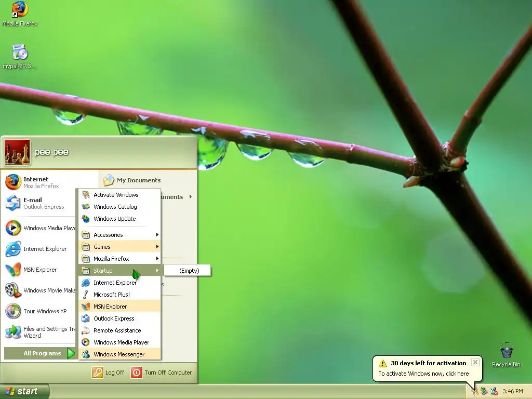532x399 pixels.
Task: Launch Internet Explorer from programs list
Action: point(119,283)
